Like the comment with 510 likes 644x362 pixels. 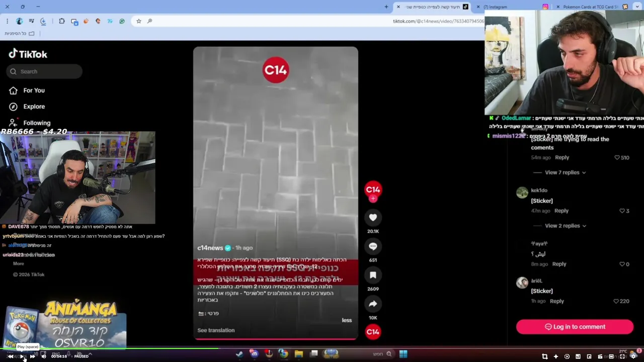617,157
